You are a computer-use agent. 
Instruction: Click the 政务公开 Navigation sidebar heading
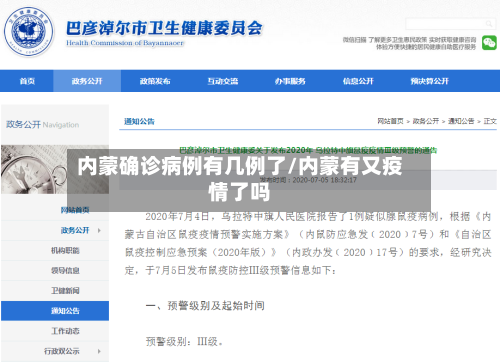coord(42,125)
